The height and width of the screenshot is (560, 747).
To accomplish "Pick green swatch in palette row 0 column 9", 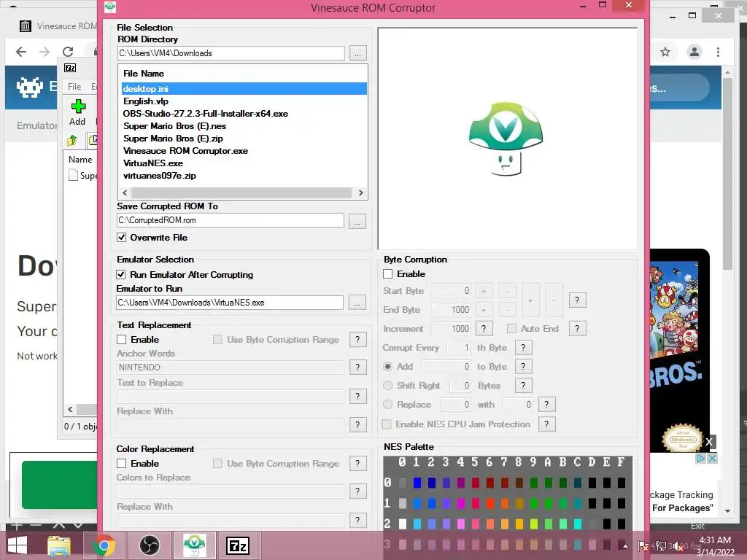I will [533, 483].
